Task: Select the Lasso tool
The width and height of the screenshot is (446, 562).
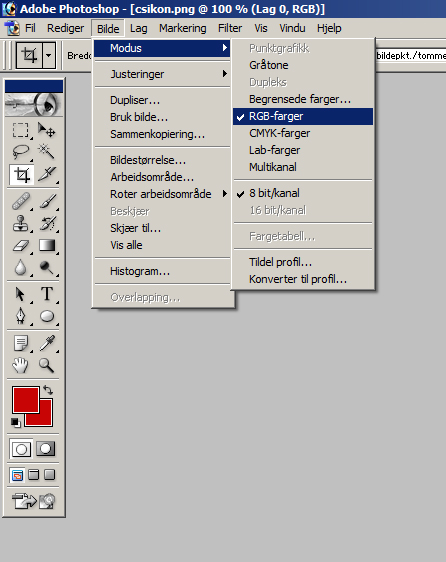Action: point(21,152)
